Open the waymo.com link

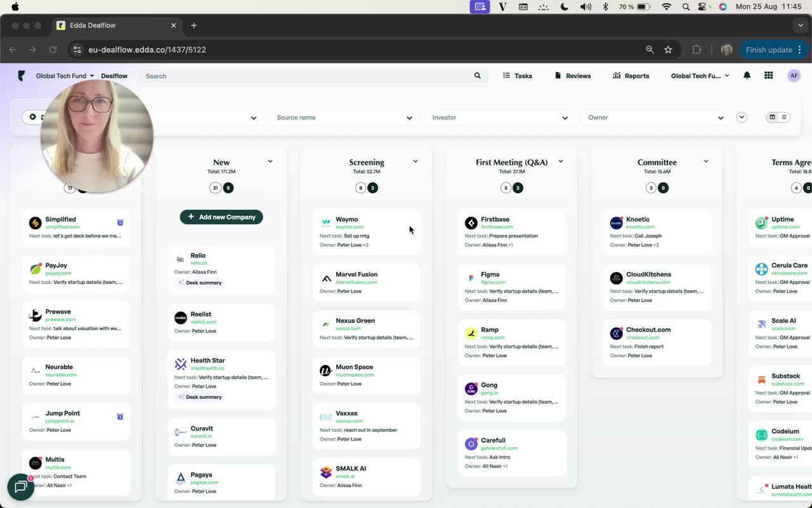(350, 227)
